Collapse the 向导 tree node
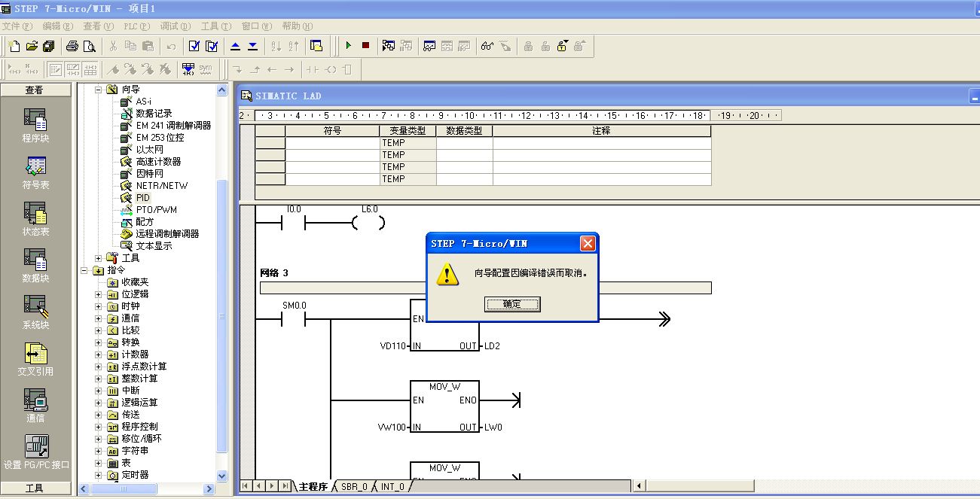 98,90
